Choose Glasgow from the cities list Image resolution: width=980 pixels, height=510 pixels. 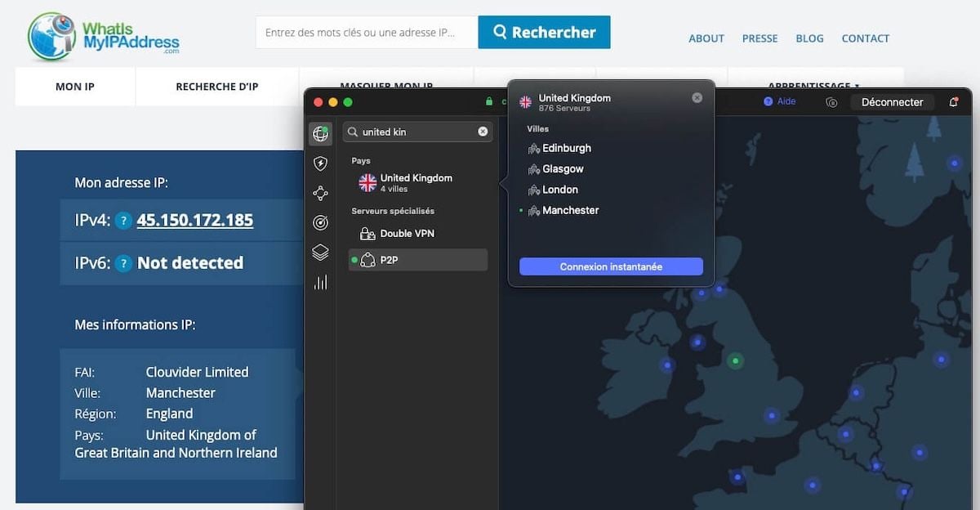coord(563,169)
